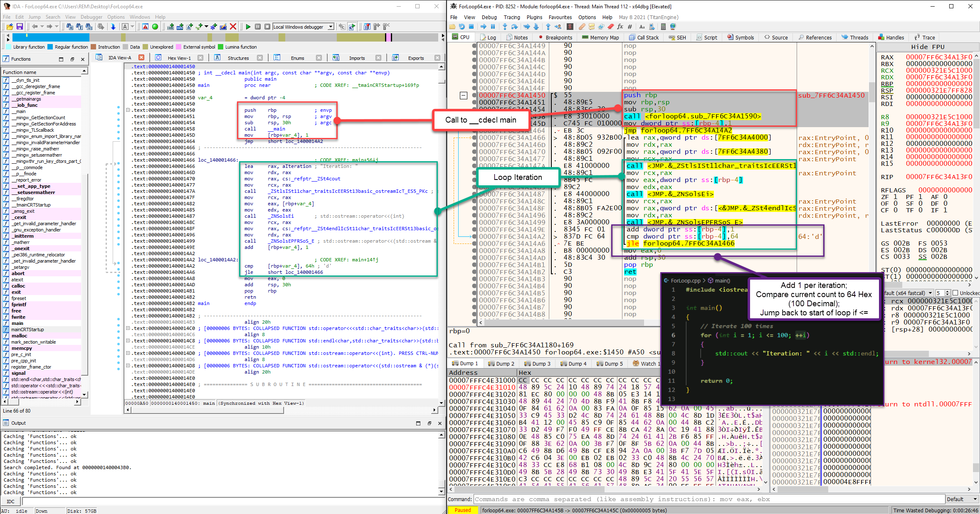Click x64dbg's step into icon

505,27
